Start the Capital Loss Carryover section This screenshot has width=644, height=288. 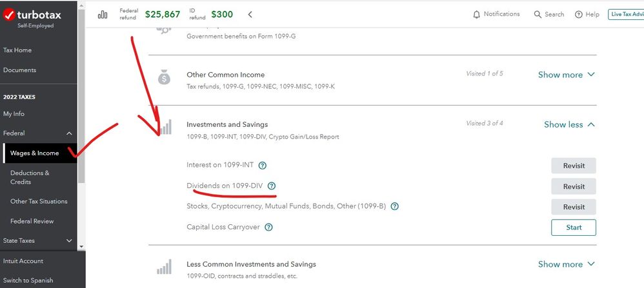574,227
